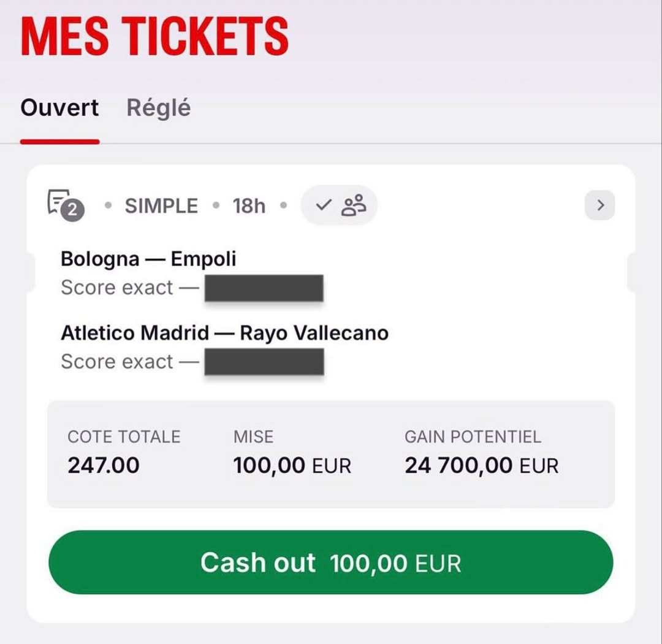Tap the shared-bet people icon
662x644 pixels.
[x=354, y=205]
